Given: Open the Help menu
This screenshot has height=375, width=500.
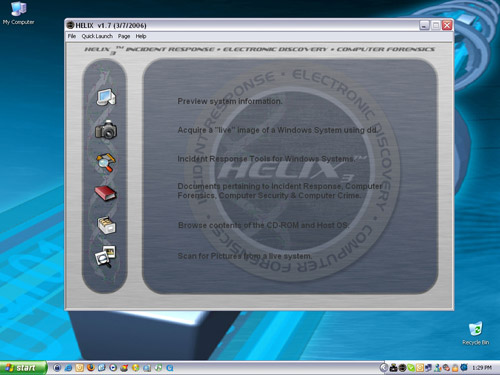Looking at the screenshot, I should pos(141,36).
